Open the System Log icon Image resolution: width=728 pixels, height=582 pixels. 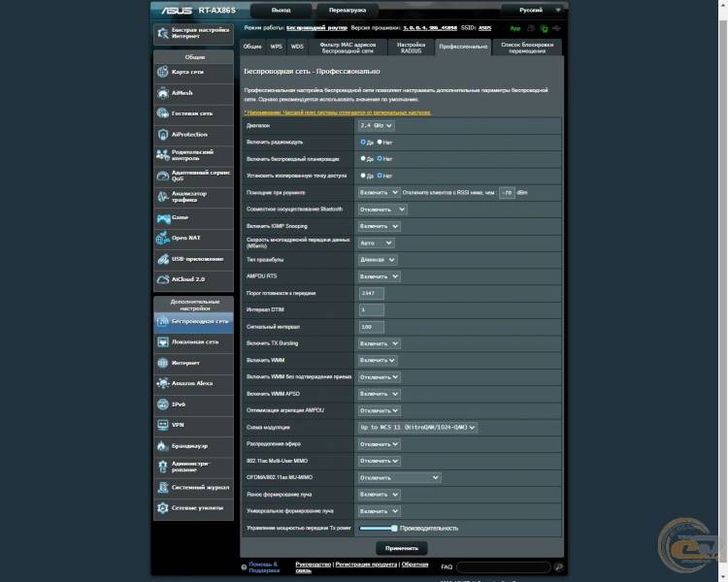tap(162, 487)
